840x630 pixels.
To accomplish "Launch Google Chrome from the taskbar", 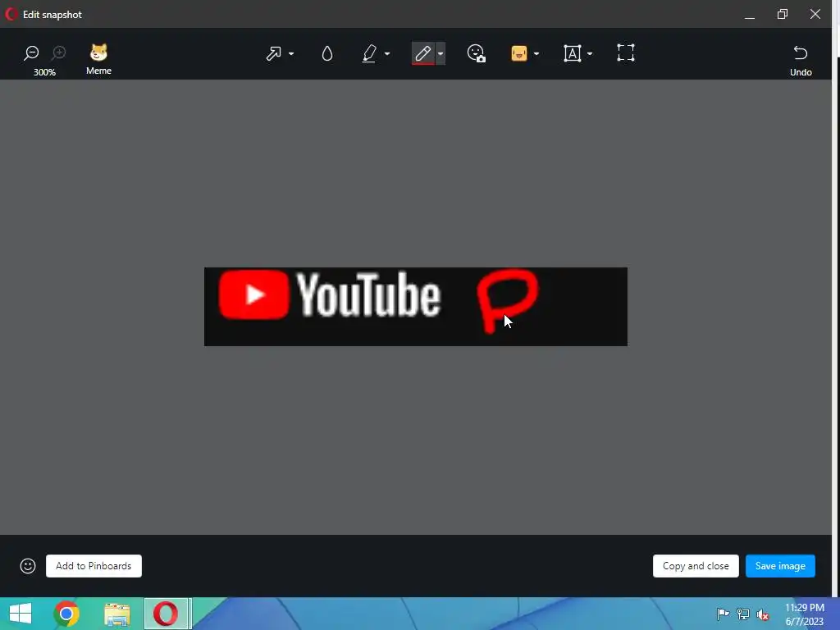I will (x=66, y=614).
